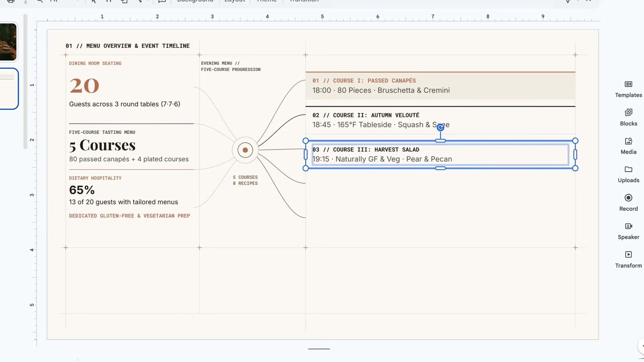
Task: Open the Uploads folder panel
Action: point(628,174)
